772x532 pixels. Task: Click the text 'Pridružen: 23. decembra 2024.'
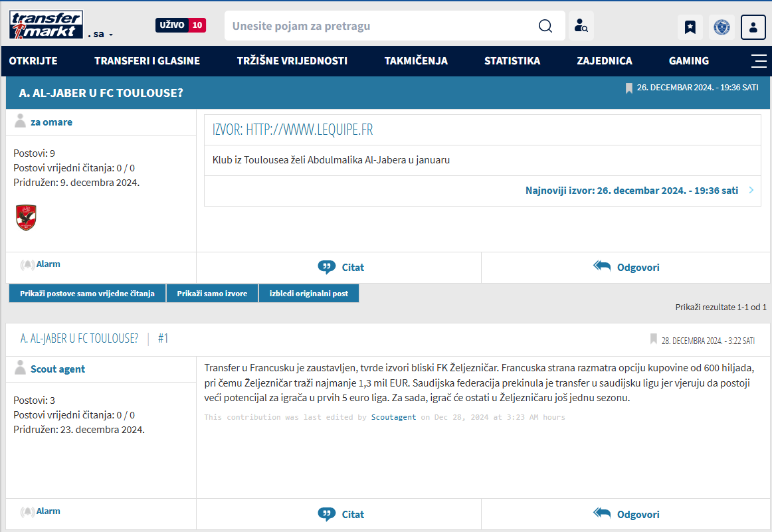point(79,430)
